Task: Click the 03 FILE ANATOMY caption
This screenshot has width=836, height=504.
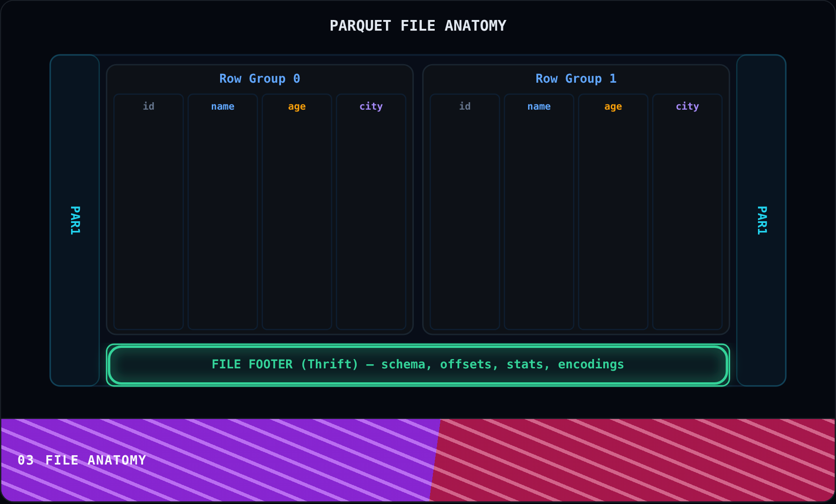Action: (82, 460)
